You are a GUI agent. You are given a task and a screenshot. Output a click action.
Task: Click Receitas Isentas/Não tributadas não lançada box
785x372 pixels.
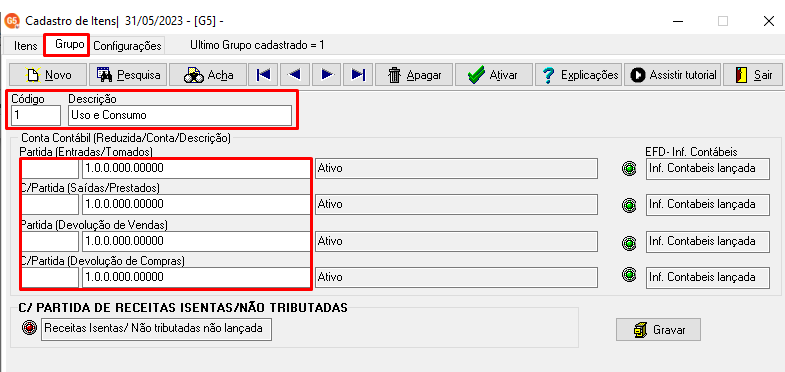[x=156, y=329]
